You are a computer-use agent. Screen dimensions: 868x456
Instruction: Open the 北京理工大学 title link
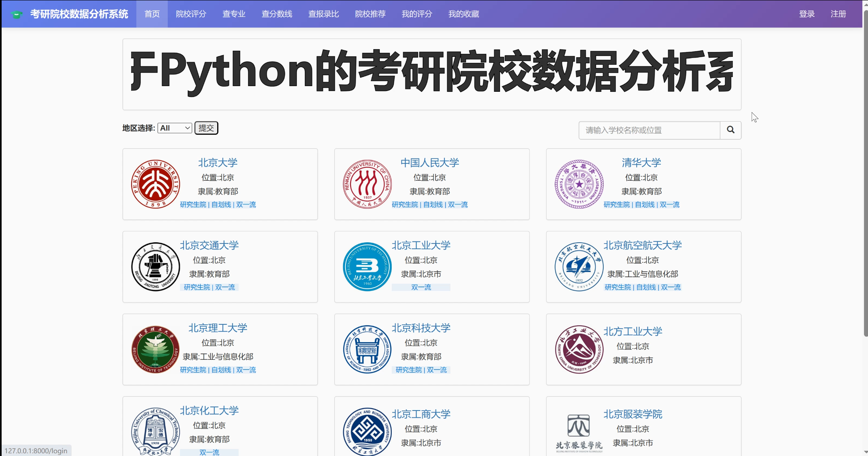218,328
